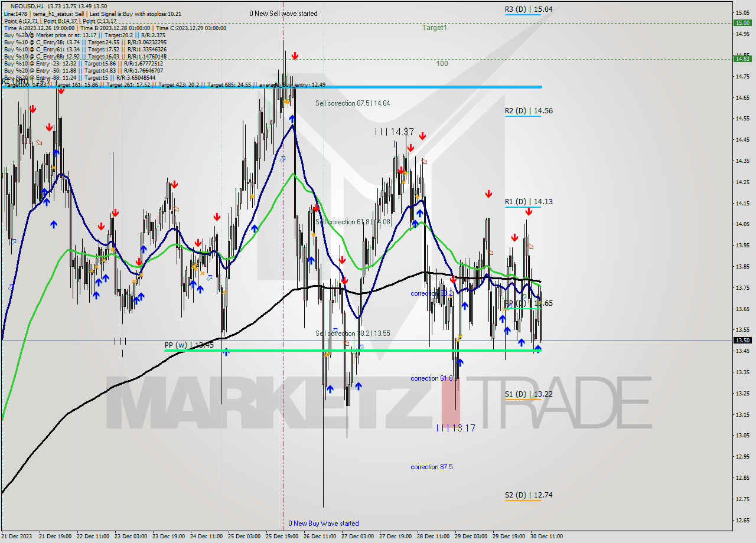756x543 pixels.
Task: Click the PP (w) | 13.45 pivot label
Action: pos(189,345)
